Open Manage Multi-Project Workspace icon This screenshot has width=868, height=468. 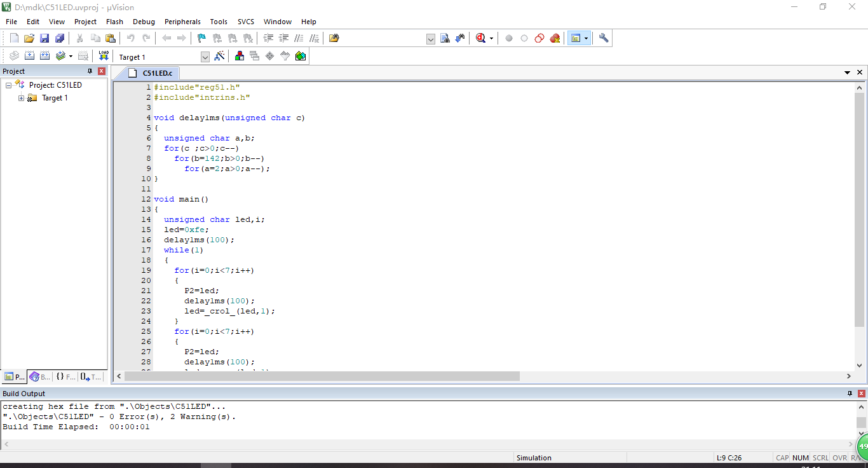point(255,56)
